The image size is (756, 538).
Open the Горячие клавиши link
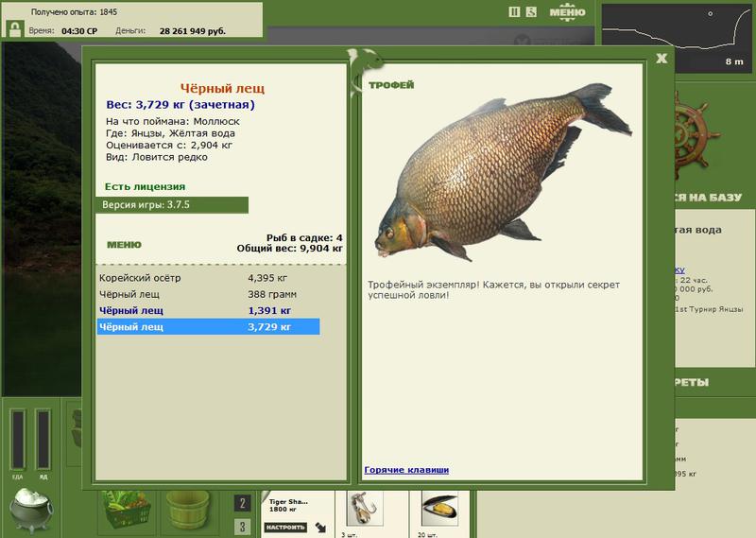coord(406,470)
